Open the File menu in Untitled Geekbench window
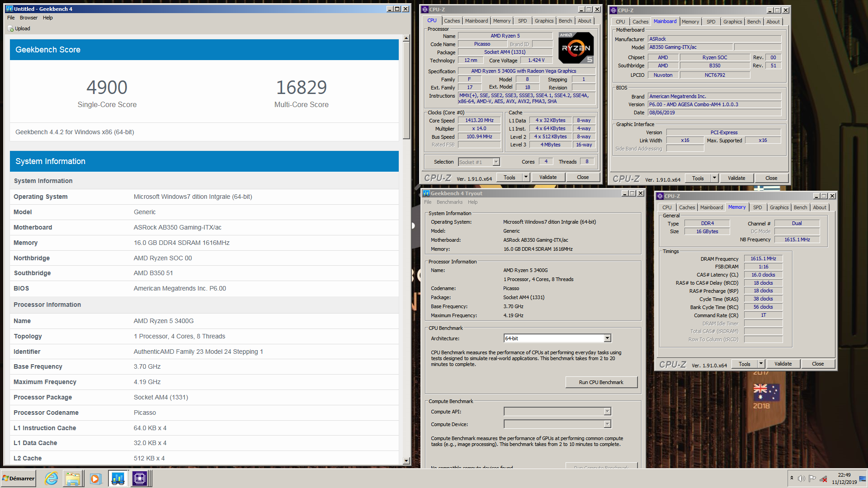 pyautogui.click(x=11, y=18)
